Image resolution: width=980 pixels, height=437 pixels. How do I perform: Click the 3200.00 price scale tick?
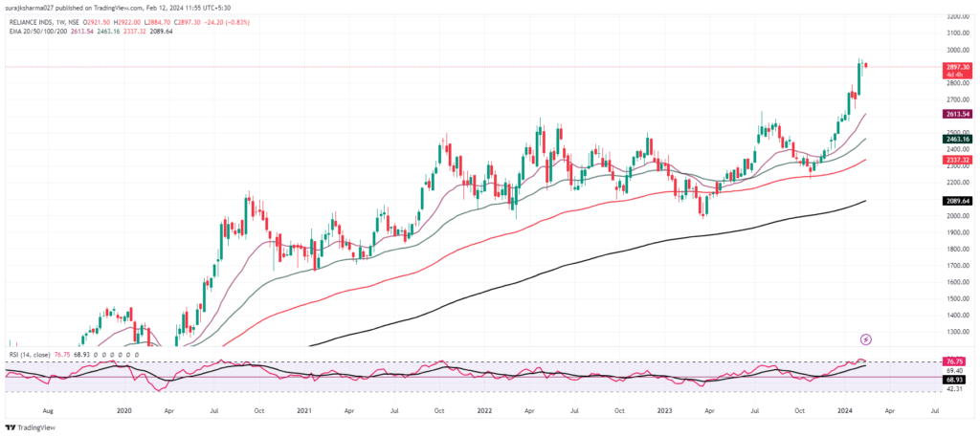(956, 17)
